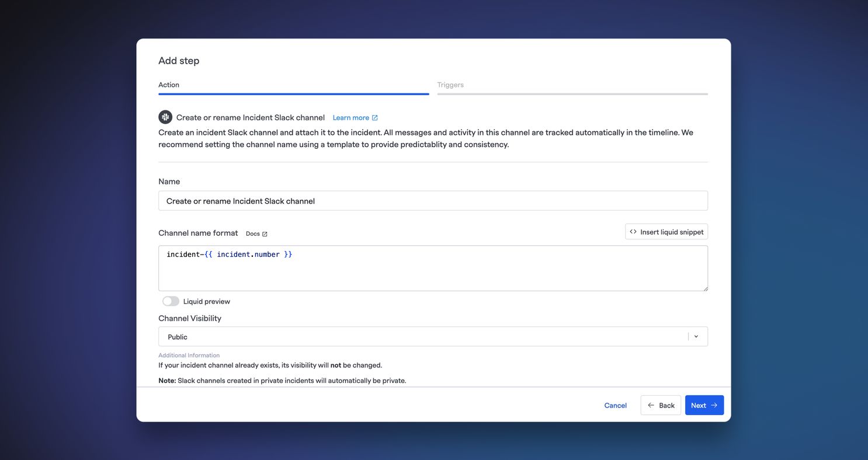Click the Additional Information label
This screenshot has width=868, height=460.
[x=189, y=356]
